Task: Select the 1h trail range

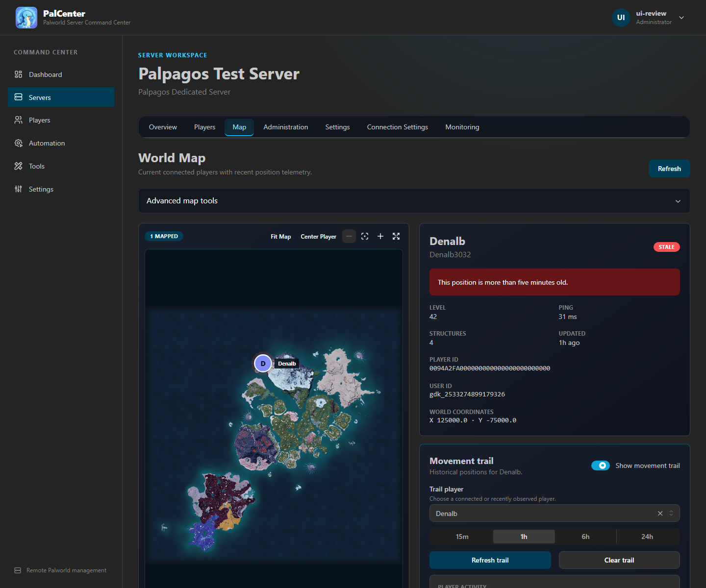Action: click(524, 537)
